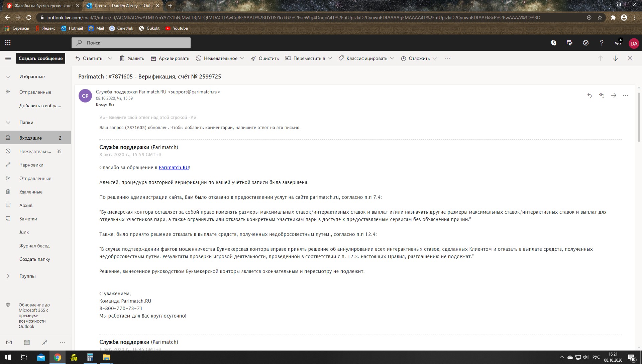Viewport: 642px width, 364px height.
Task: Reply all using the double arrow
Action: 602,96
